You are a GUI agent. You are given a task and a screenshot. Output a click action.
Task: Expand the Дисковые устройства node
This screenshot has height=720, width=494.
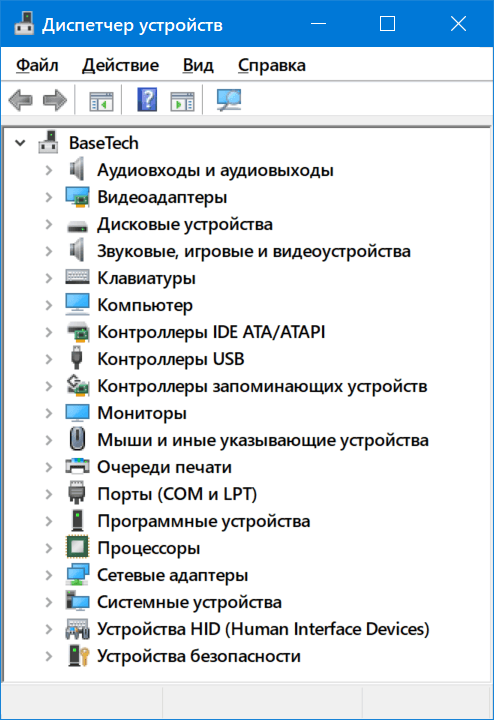[x=49, y=224]
